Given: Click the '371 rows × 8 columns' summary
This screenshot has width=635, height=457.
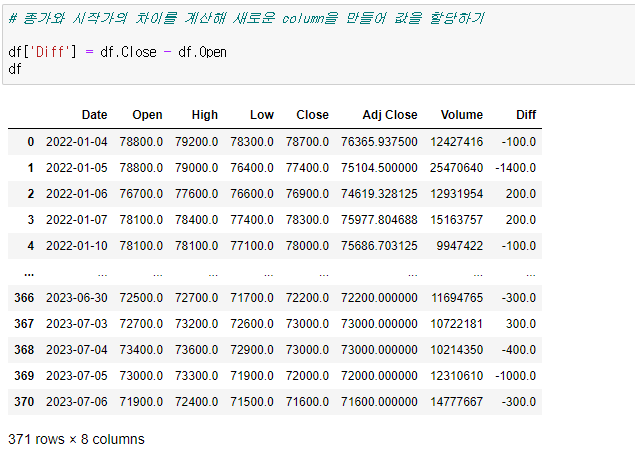Looking at the screenshot, I should (76, 439).
